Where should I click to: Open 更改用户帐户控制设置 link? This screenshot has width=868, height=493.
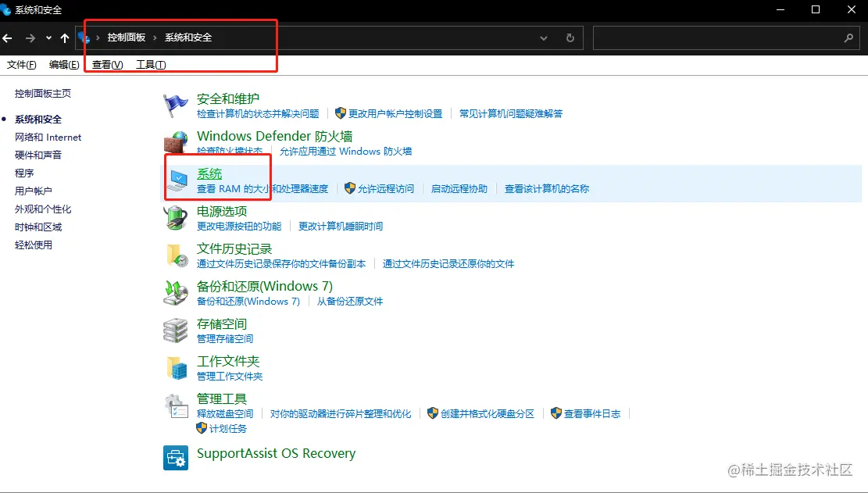point(395,114)
